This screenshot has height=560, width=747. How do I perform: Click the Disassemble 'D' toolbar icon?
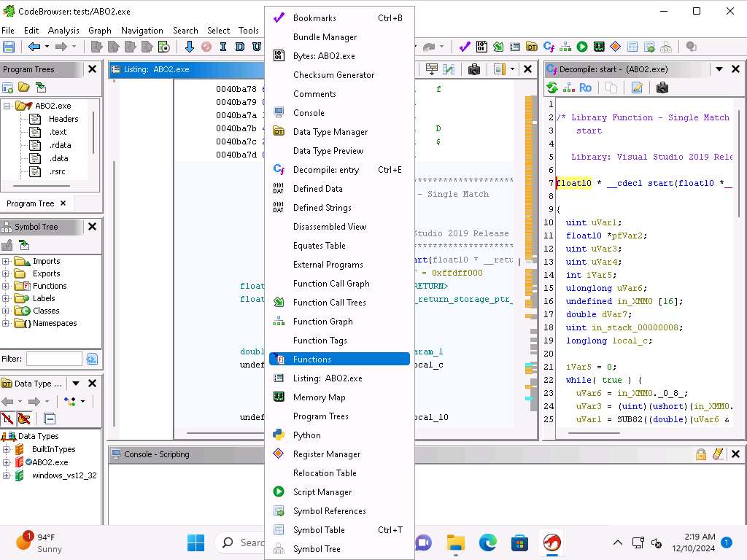point(240,47)
